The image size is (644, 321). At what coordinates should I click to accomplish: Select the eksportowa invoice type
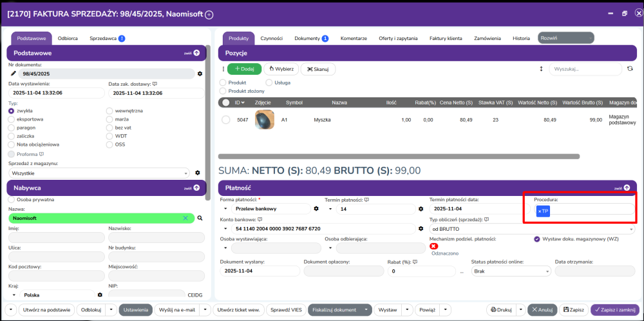12,119
